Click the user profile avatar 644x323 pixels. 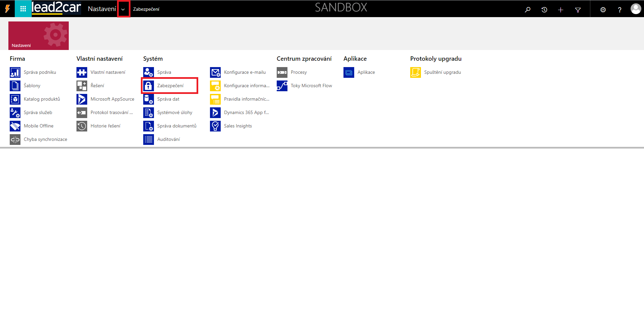tap(635, 9)
